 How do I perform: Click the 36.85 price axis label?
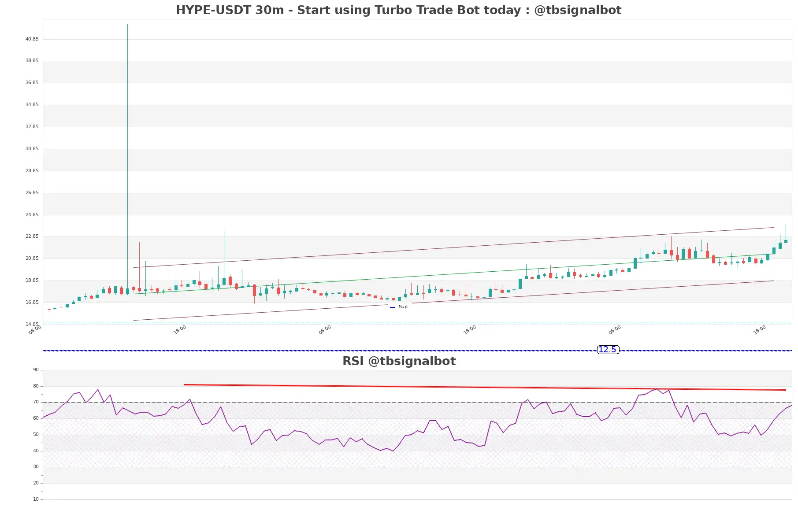(x=32, y=83)
